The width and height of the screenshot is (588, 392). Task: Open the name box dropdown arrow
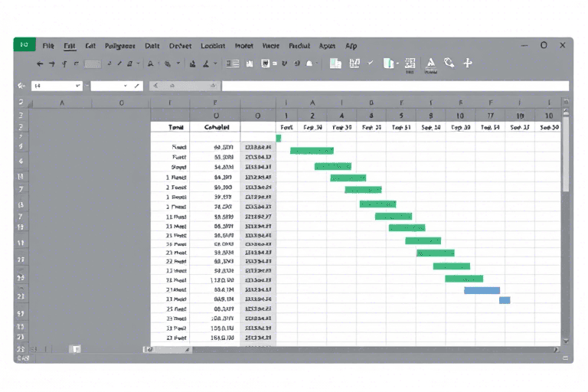77,87
